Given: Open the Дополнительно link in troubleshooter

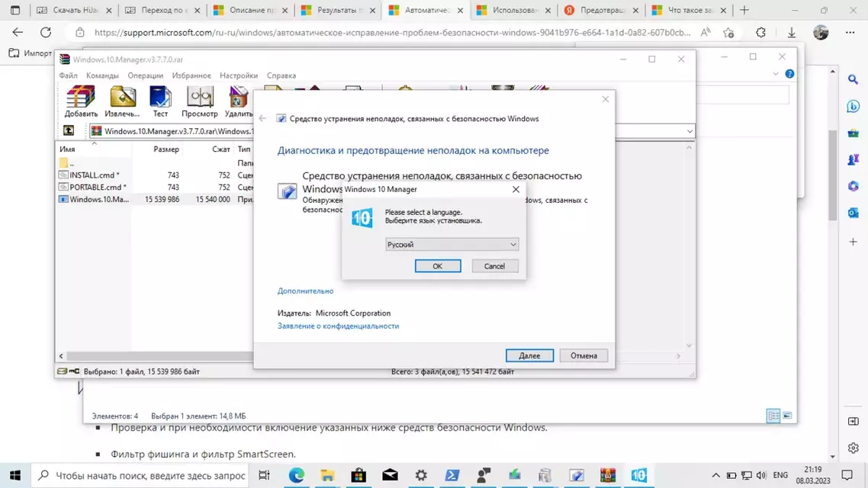Looking at the screenshot, I should click(x=305, y=291).
